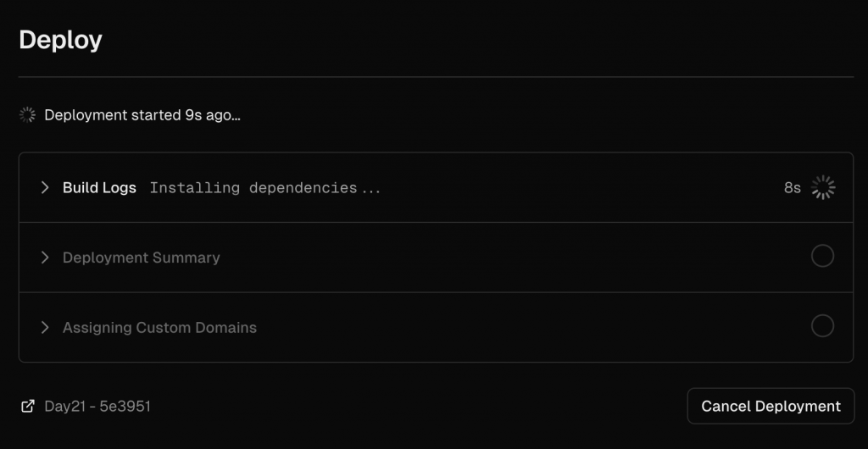Click the external link icon beside Day21
Image resolution: width=868 pixels, height=449 pixels.
27,407
